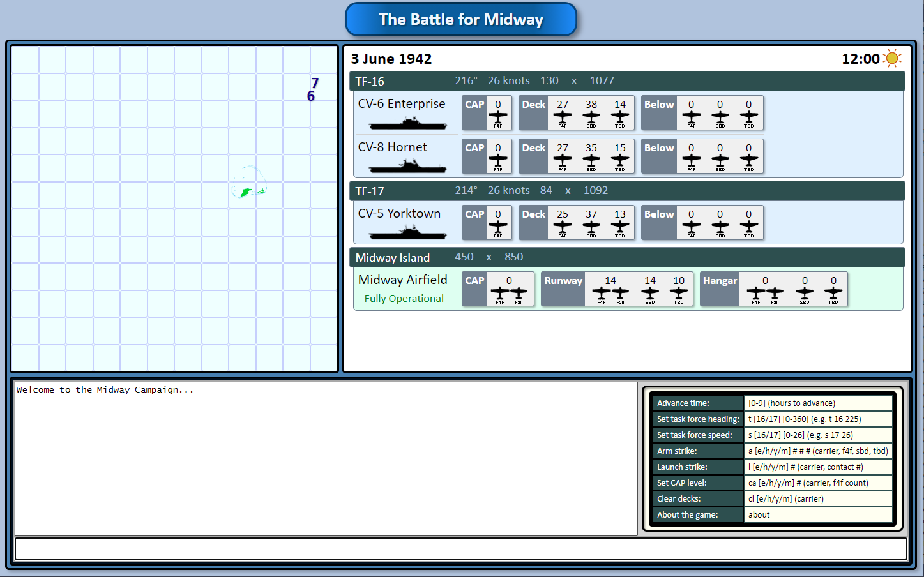
Task: Click the TF-16 task force header
Action: pyautogui.click(x=627, y=81)
